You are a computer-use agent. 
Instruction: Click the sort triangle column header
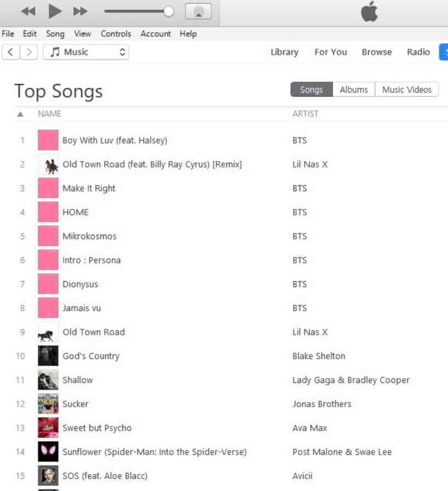point(20,114)
